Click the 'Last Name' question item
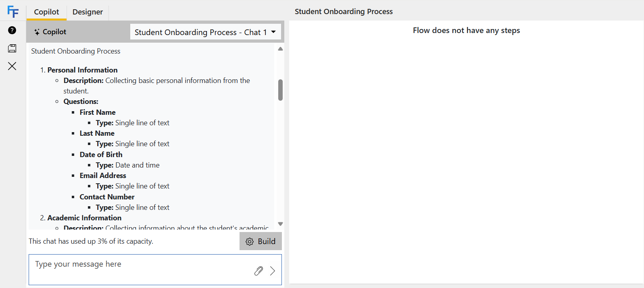This screenshot has height=288, width=644. coord(97,133)
